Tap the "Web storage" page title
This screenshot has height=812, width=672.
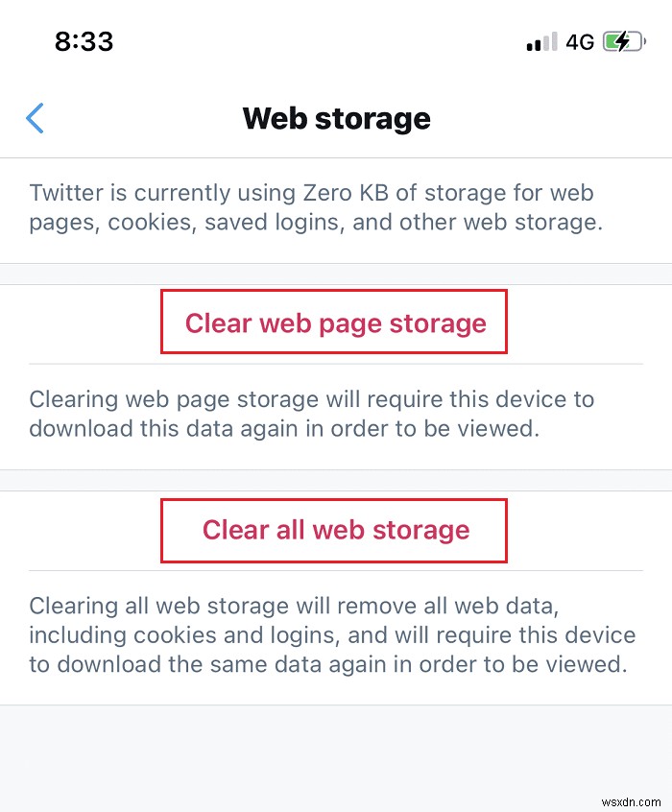click(x=336, y=118)
